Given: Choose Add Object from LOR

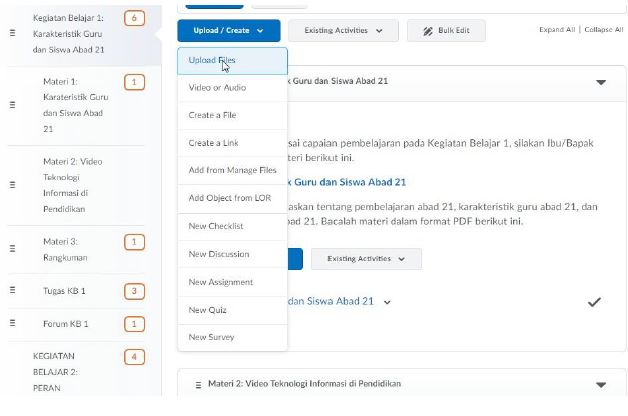Looking at the screenshot, I should tap(232, 198).
